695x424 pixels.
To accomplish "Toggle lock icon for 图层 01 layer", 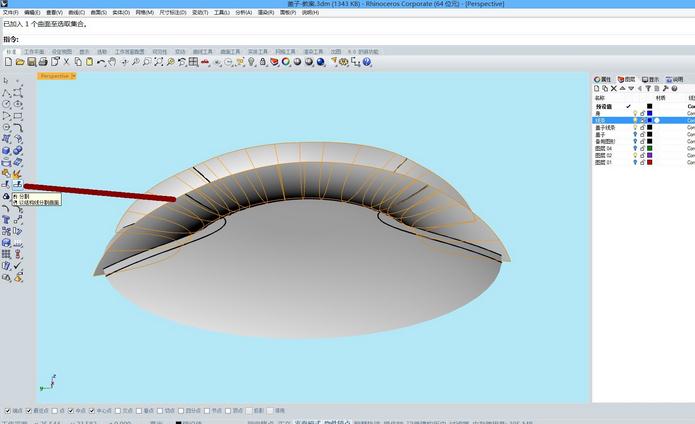I will [641, 162].
